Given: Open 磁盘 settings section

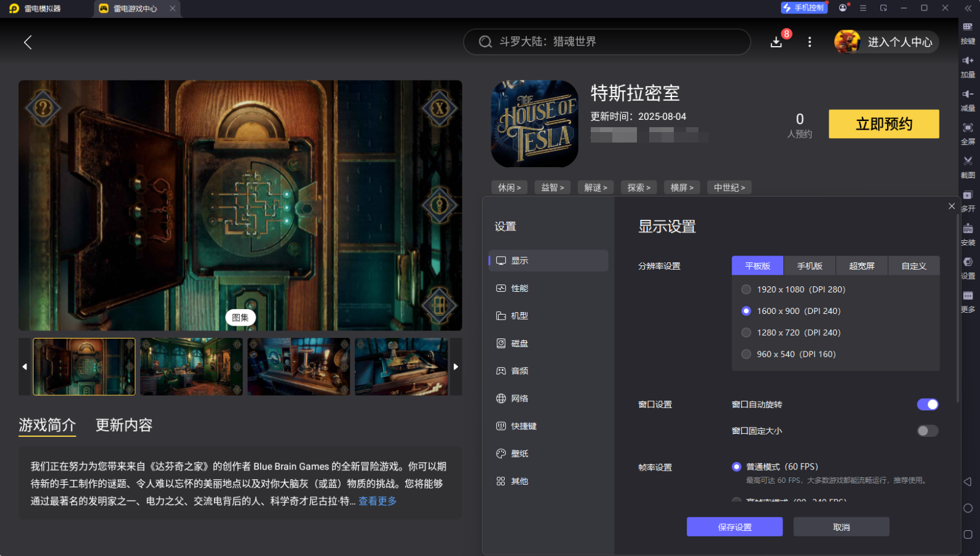Looking at the screenshot, I should pyautogui.click(x=548, y=343).
